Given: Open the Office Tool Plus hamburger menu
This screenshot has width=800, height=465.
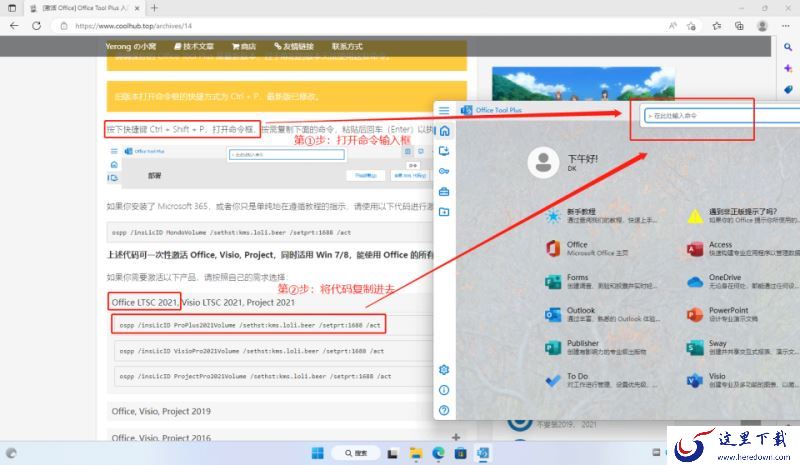Looking at the screenshot, I should (x=444, y=110).
